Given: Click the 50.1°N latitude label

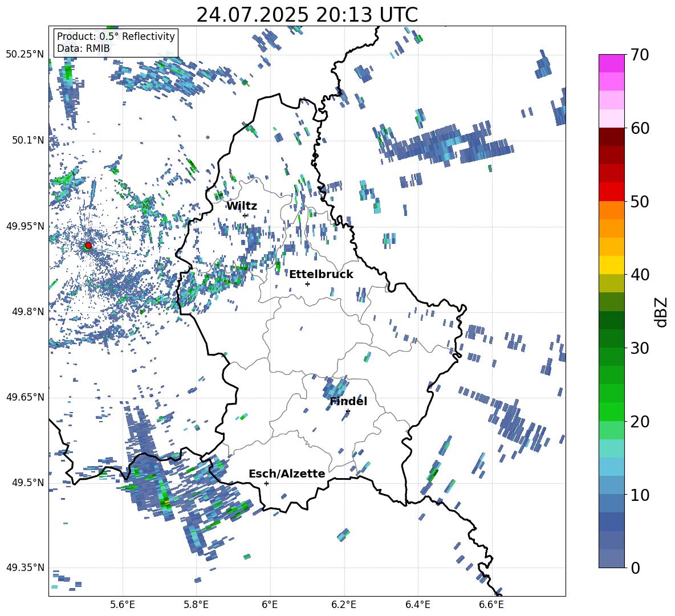Looking at the screenshot, I should (x=27, y=140).
